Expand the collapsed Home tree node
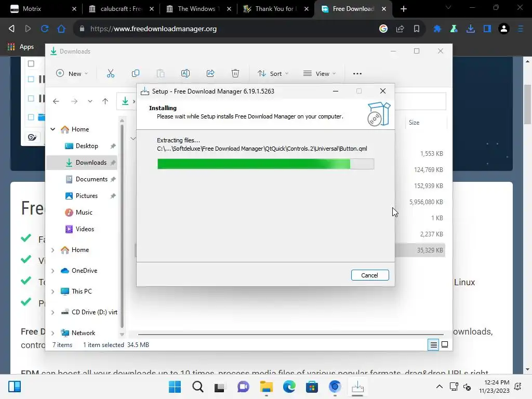Image resolution: width=532 pixels, height=399 pixels. coord(53,250)
